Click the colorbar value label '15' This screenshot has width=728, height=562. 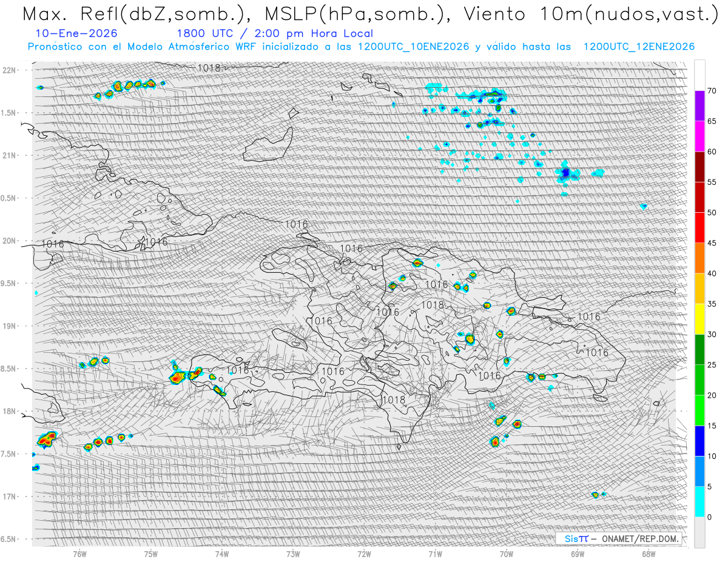point(712,426)
